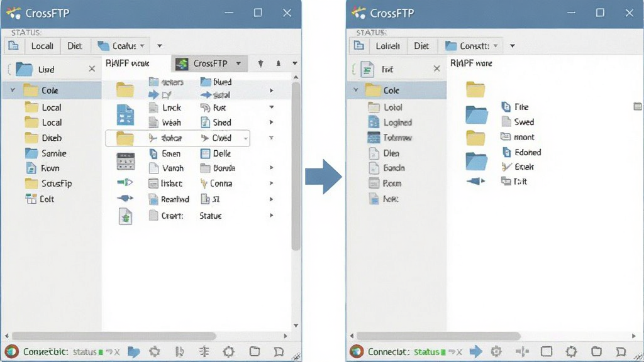This screenshot has width=644, height=362.
Task: Click the calendar-style icon beside the Emen row
Action: pos(125,162)
